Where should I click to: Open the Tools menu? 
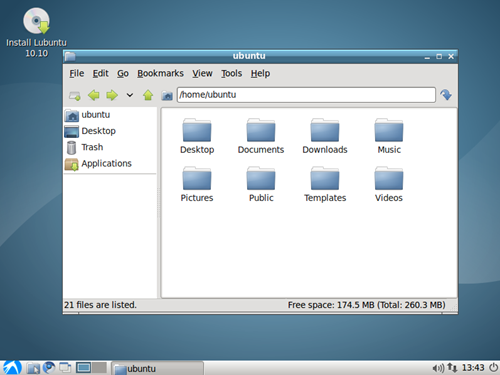coord(232,73)
